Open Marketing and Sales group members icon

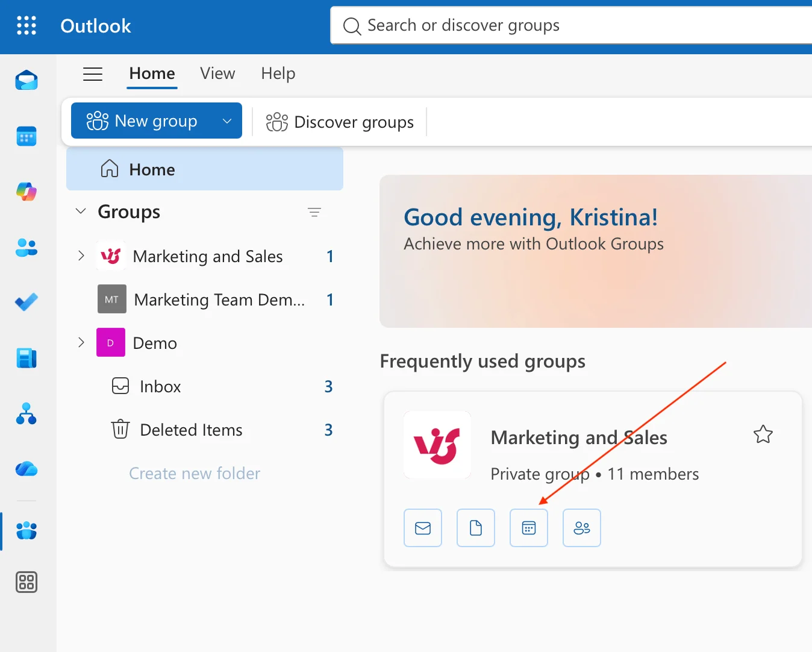[582, 528]
